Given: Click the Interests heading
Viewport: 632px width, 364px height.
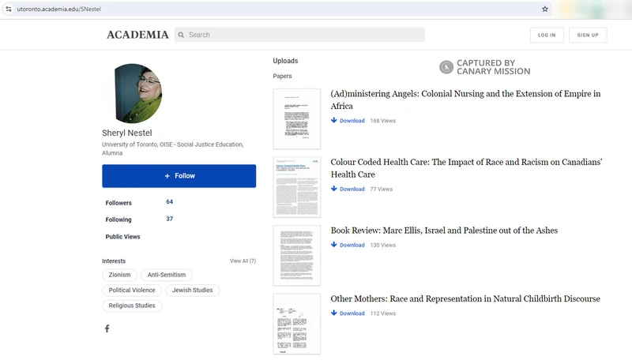Looking at the screenshot, I should 114,261.
